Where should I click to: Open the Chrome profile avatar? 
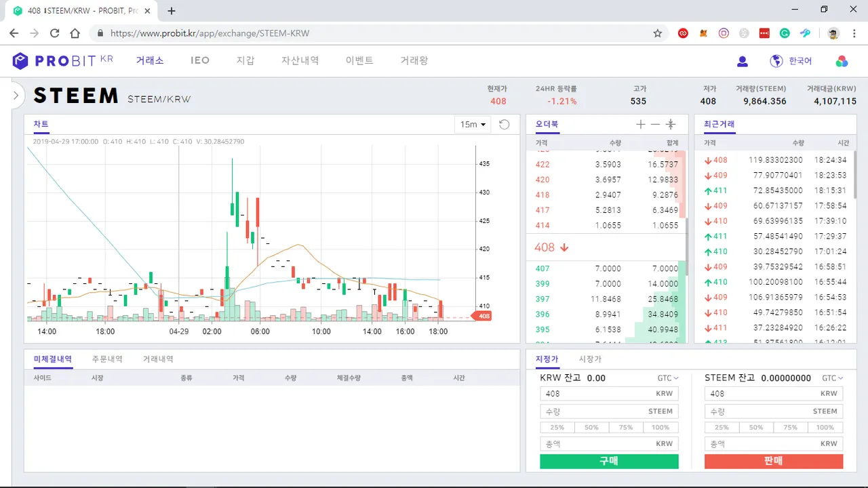(x=833, y=33)
